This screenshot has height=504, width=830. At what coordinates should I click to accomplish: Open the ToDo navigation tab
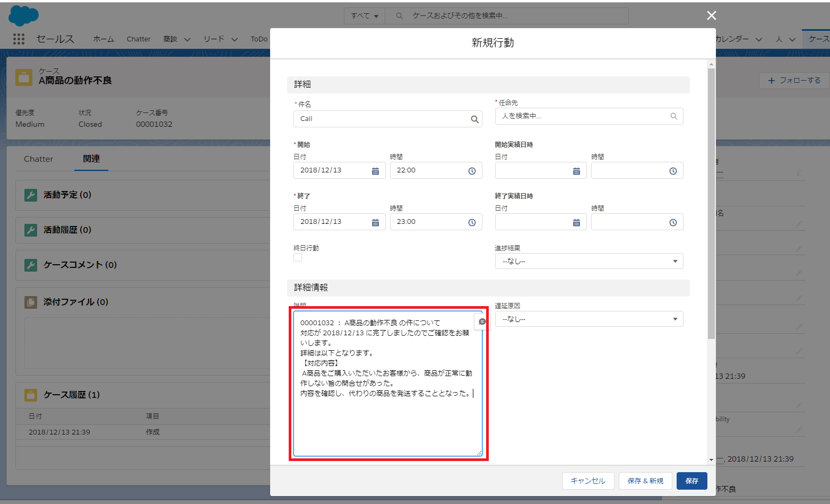click(259, 39)
